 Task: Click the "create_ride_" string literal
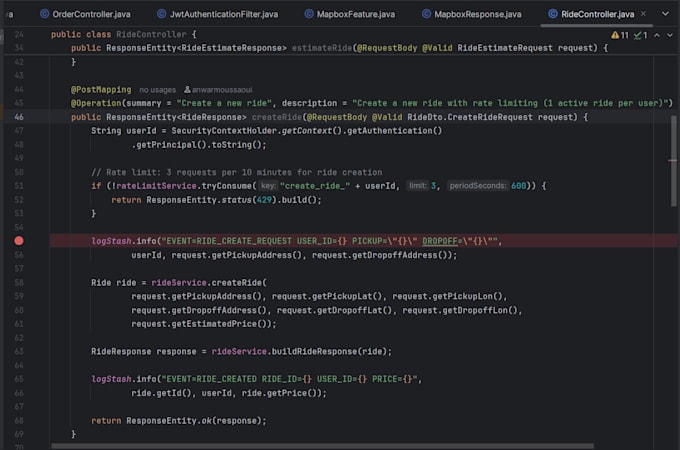click(315, 186)
